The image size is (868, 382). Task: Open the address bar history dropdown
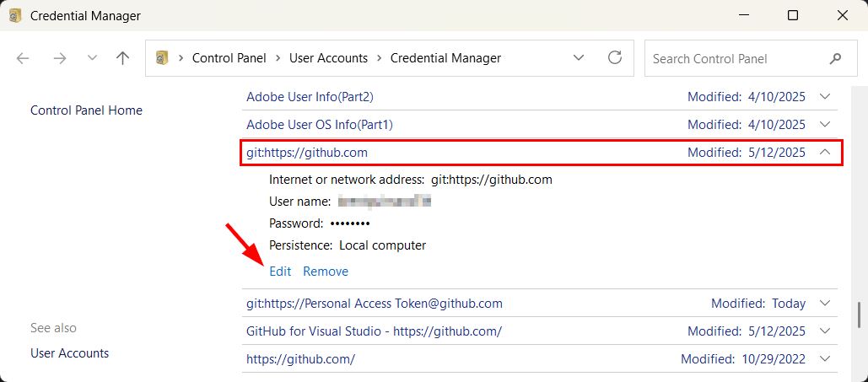(x=579, y=58)
